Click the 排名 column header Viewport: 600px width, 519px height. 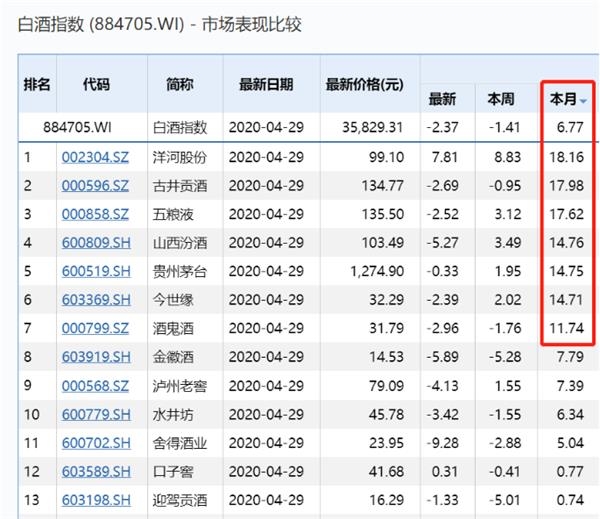(x=37, y=84)
